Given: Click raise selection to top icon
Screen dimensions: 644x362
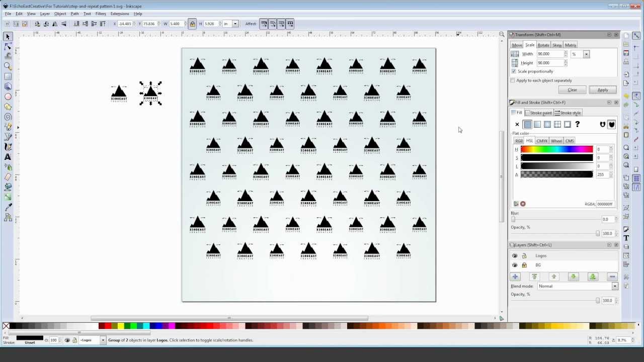Looking at the screenshot, I should 102,24.
